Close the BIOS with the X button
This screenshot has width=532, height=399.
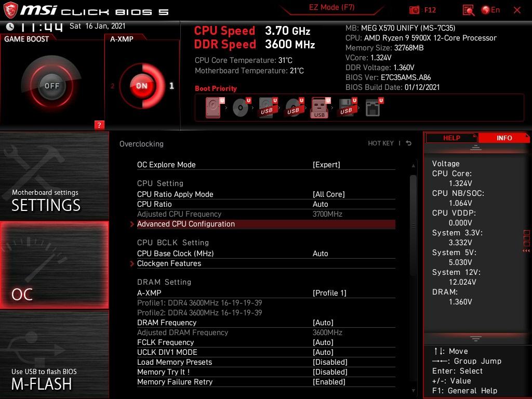tap(517, 10)
